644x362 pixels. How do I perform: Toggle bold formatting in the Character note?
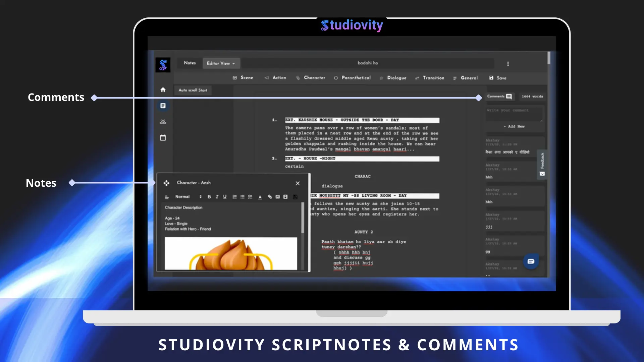point(209,197)
